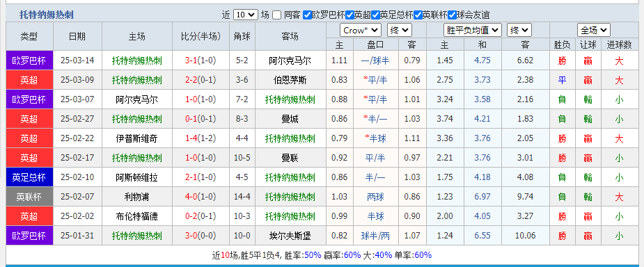This screenshot has width=644, height=267.
Task: Click away team 曼联
Action: click(290, 158)
